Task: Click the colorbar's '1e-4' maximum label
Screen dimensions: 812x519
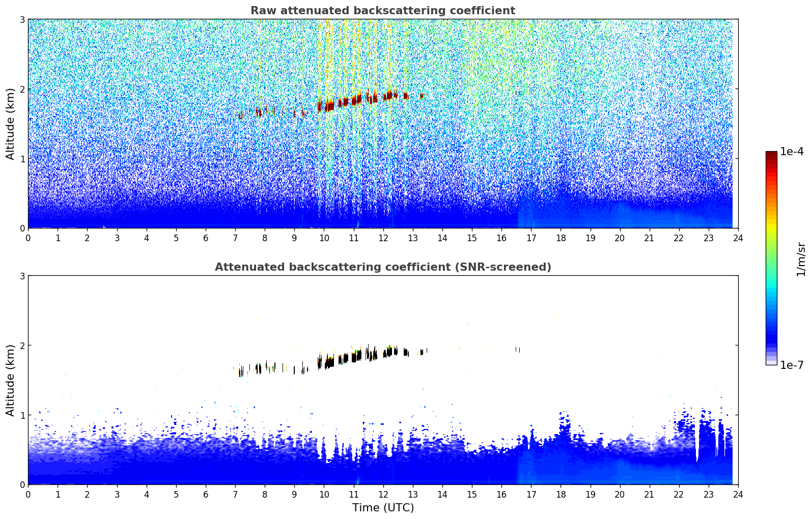Action: [792, 152]
